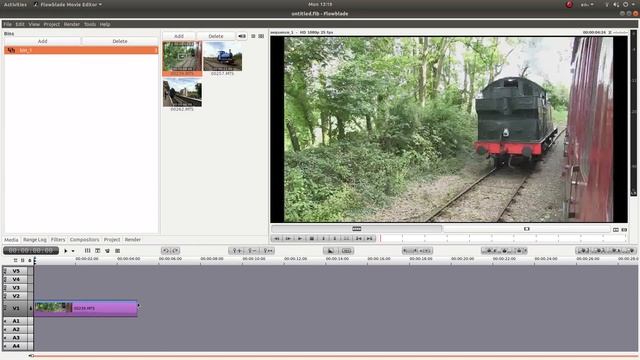
Task: Click the last icon right of the position bar
Action: (x=624, y=230)
